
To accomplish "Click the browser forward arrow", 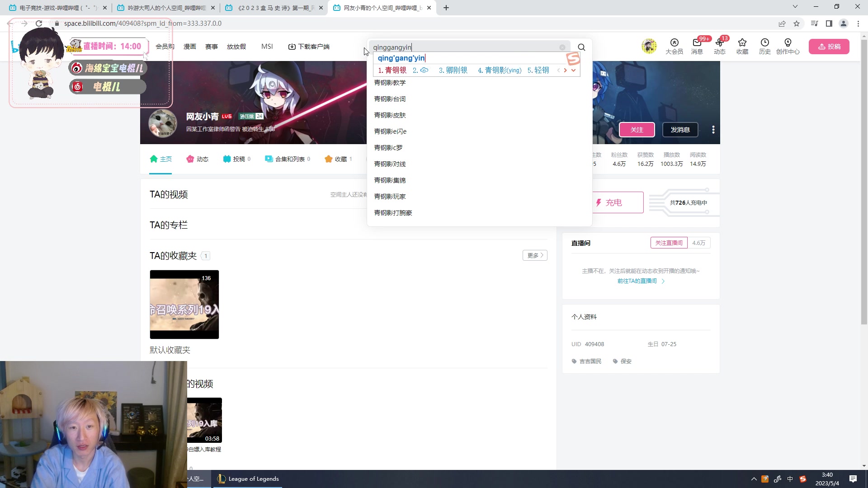I will (24, 23).
